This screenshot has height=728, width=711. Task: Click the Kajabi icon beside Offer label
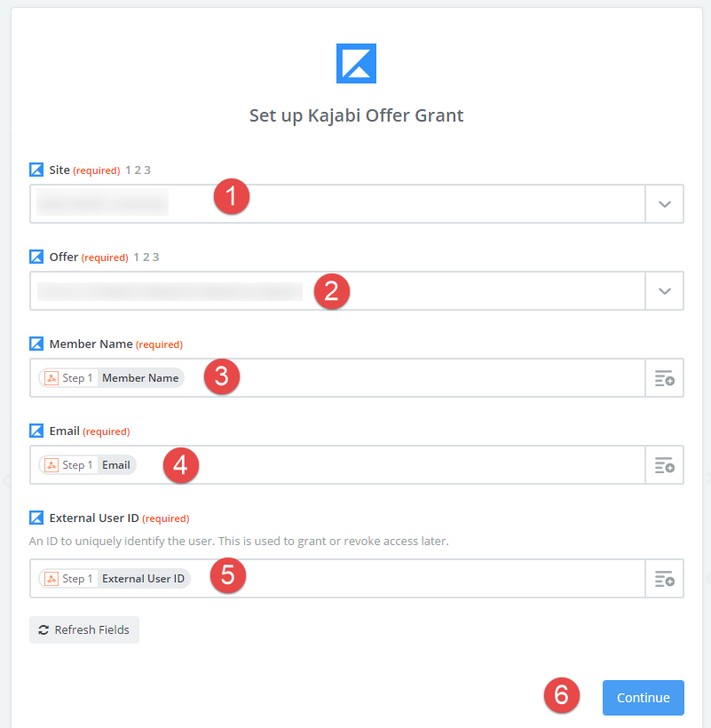point(36,257)
